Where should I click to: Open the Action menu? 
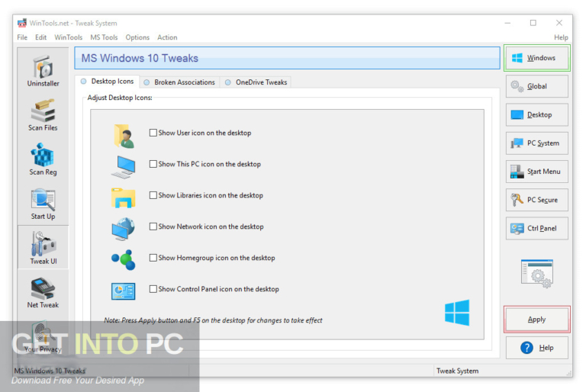click(x=167, y=37)
